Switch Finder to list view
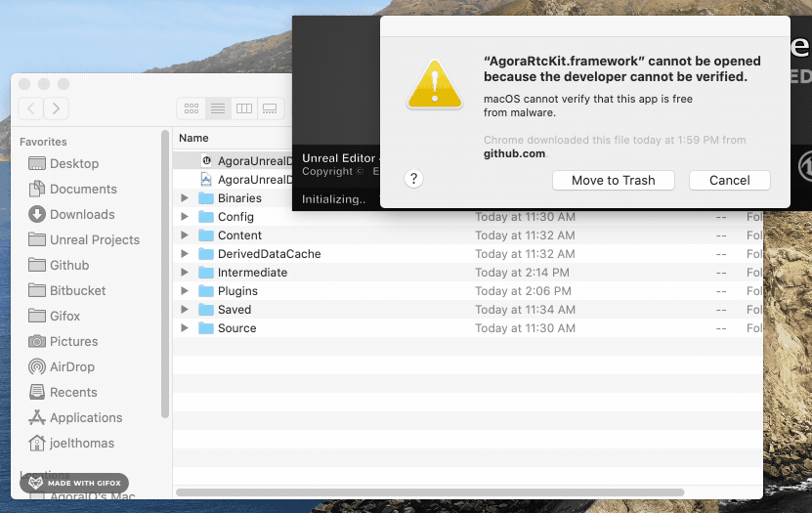The width and height of the screenshot is (812, 513). coord(218,108)
